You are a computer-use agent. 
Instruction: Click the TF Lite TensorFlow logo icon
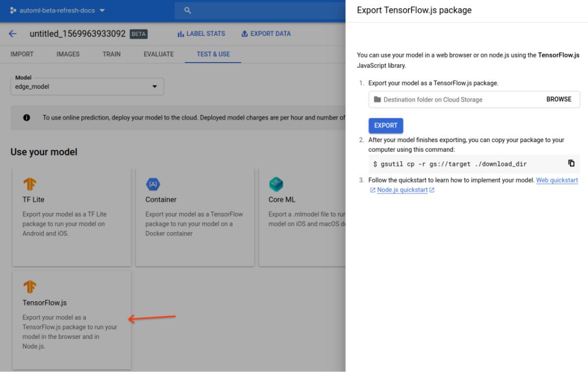tap(30, 184)
